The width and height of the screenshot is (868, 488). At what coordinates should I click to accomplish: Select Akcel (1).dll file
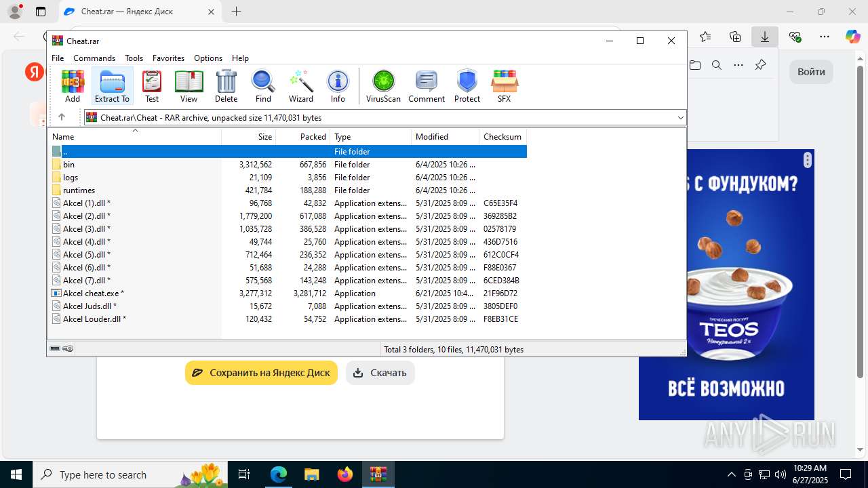[288, 203]
